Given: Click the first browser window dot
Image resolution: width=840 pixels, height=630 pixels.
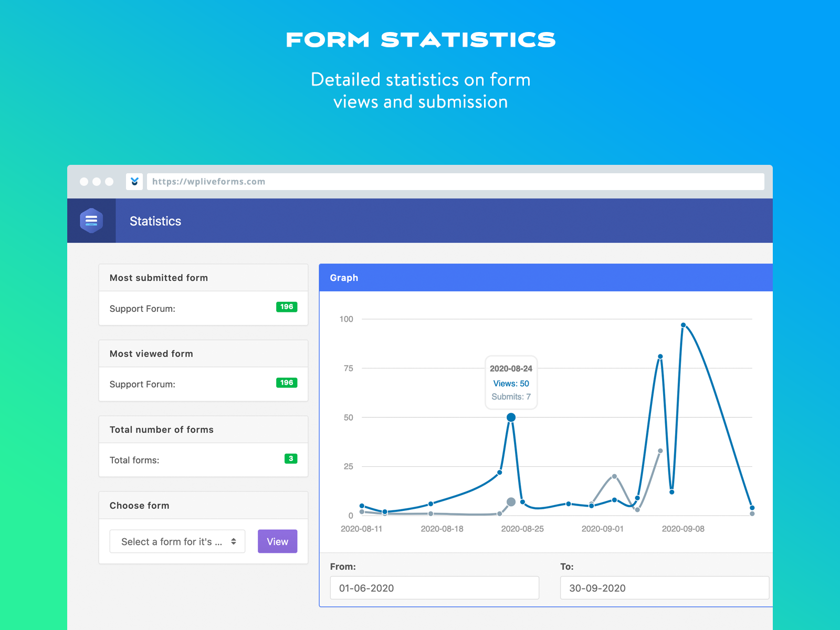Looking at the screenshot, I should click(84, 182).
